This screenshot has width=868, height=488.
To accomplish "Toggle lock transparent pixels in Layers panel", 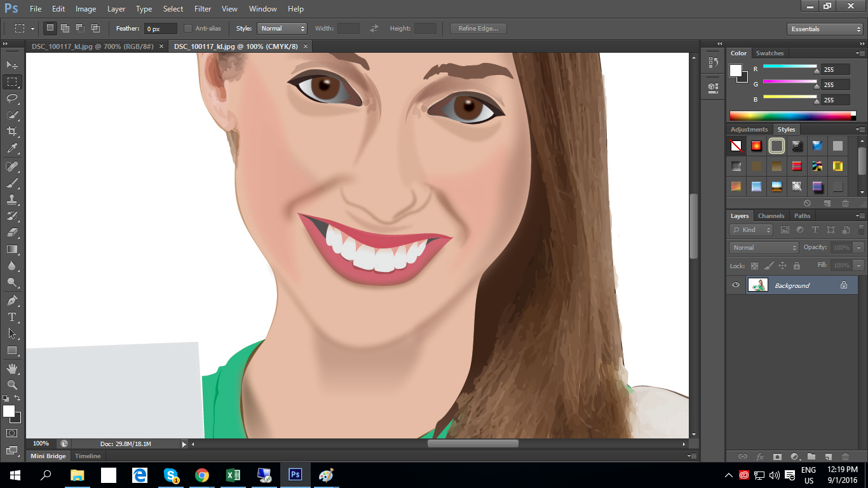I will click(755, 265).
